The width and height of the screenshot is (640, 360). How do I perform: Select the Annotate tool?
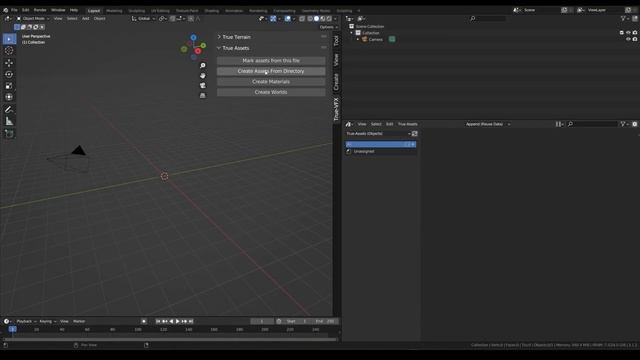[x=9, y=109]
